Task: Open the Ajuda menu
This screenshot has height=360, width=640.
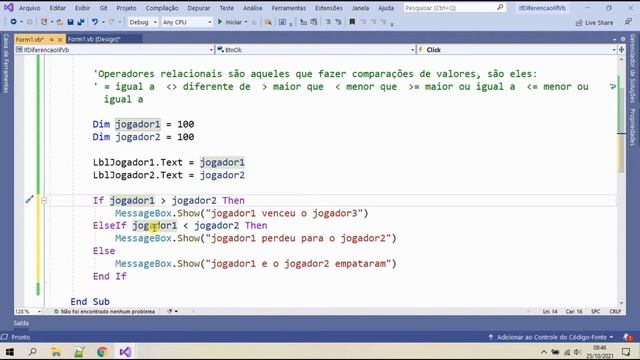Action: [x=386, y=8]
